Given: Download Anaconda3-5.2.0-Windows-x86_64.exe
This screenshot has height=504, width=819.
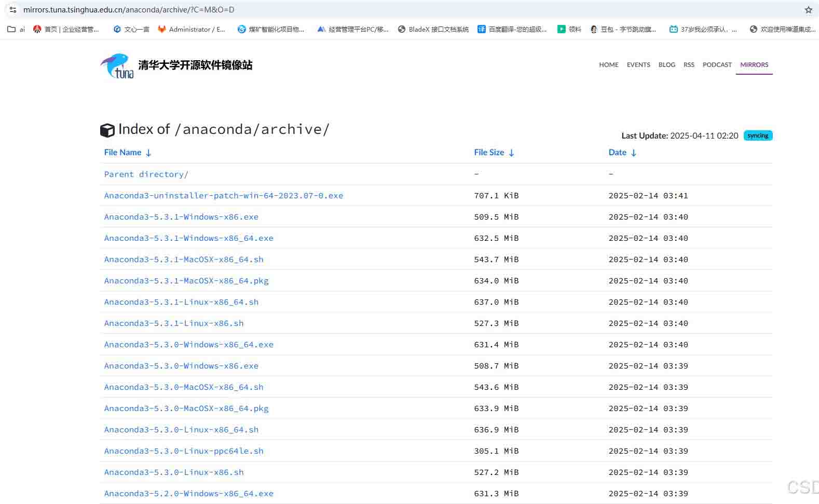Looking at the screenshot, I should pos(189,494).
